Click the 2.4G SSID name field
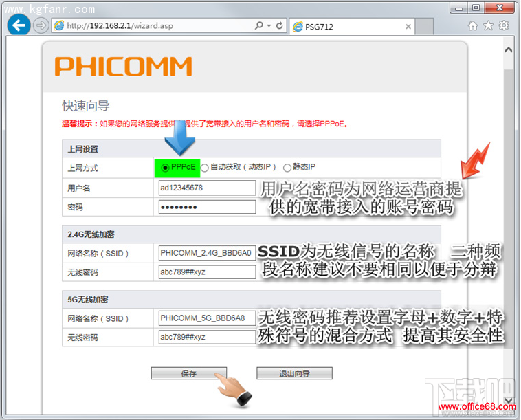The image size is (521, 420). 208,253
